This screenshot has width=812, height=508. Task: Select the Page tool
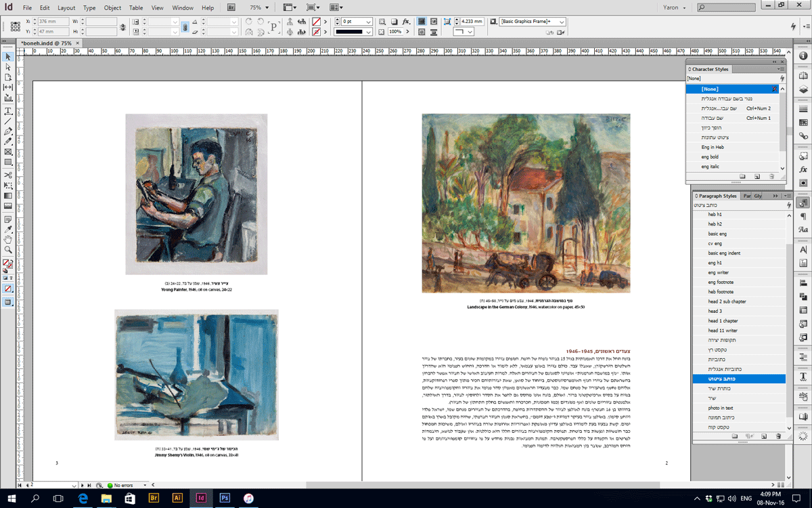[8, 77]
